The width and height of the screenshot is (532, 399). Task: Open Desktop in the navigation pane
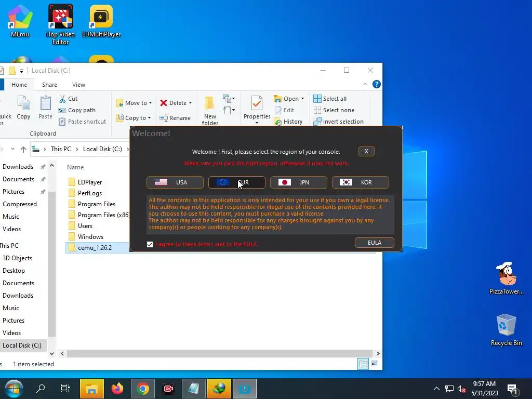(x=14, y=270)
